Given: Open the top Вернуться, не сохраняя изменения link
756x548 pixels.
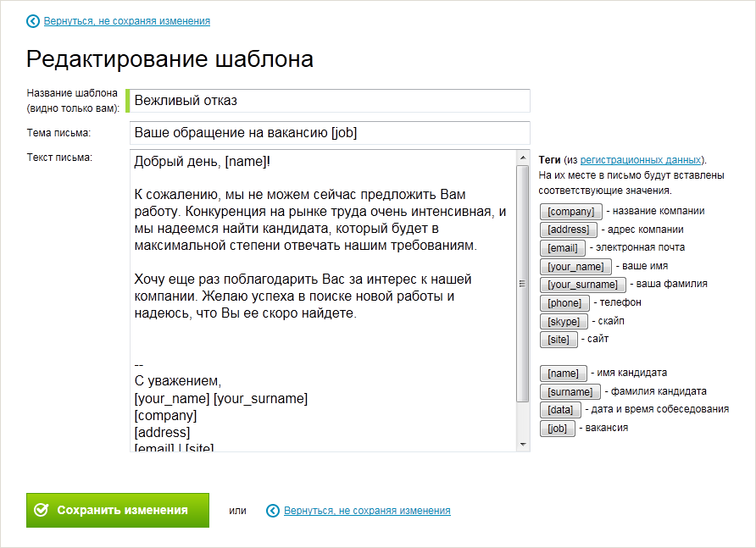Looking at the screenshot, I should (x=127, y=21).
